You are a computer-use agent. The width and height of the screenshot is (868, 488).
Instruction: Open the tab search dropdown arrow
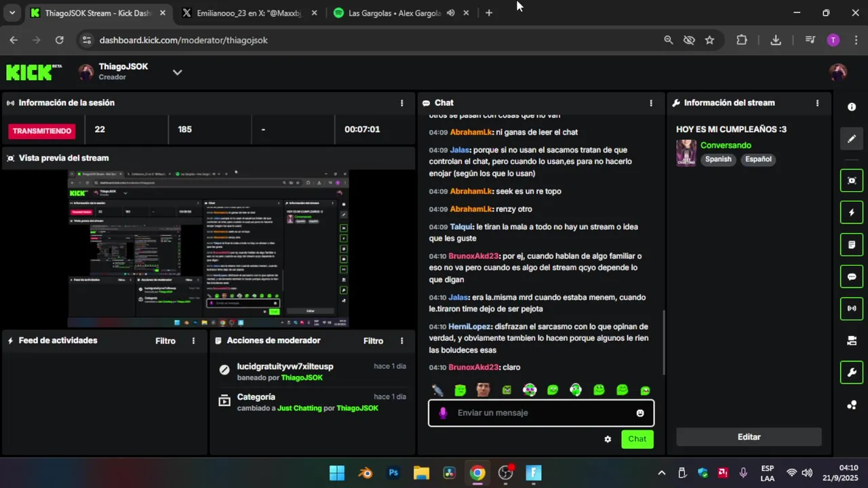(x=12, y=13)
